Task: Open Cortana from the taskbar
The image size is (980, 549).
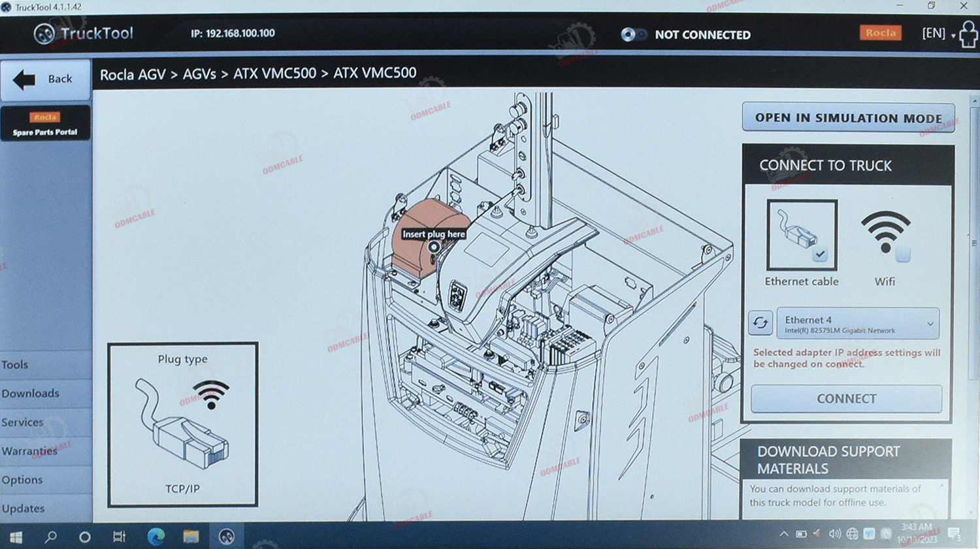Action: (x=84, y=537)
